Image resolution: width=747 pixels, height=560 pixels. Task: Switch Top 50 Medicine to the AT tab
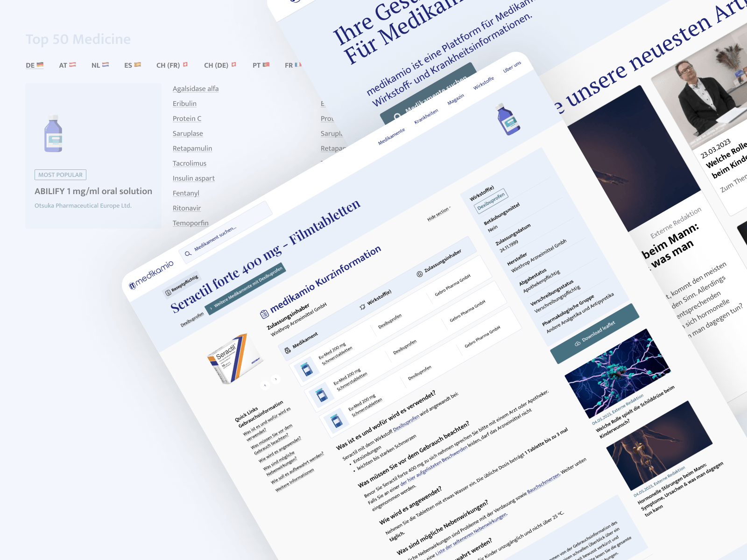67,65
